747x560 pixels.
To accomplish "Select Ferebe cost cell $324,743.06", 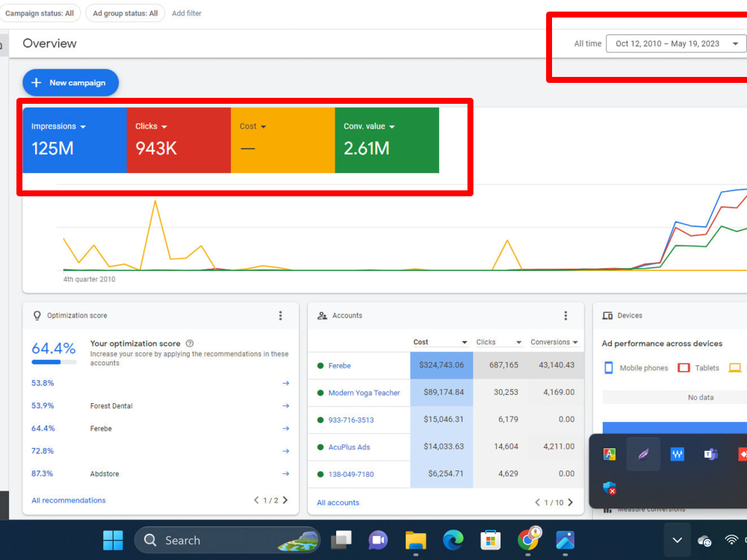I will coord(441,365).
